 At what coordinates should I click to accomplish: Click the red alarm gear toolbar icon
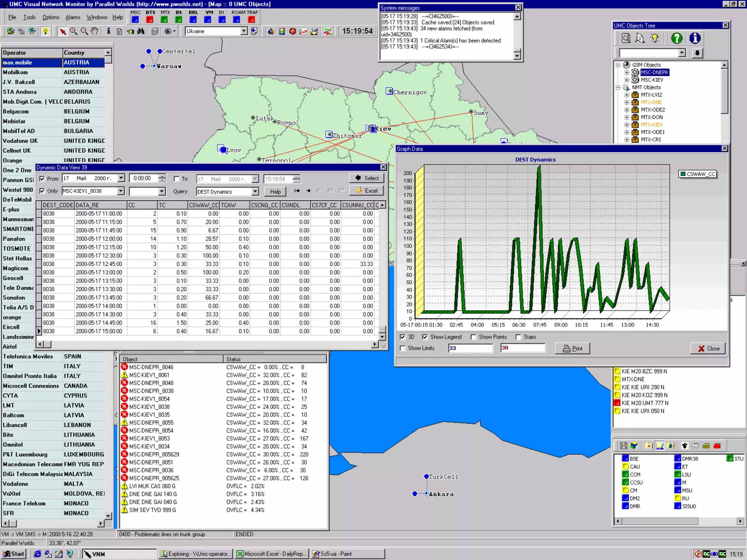(293, 31)
